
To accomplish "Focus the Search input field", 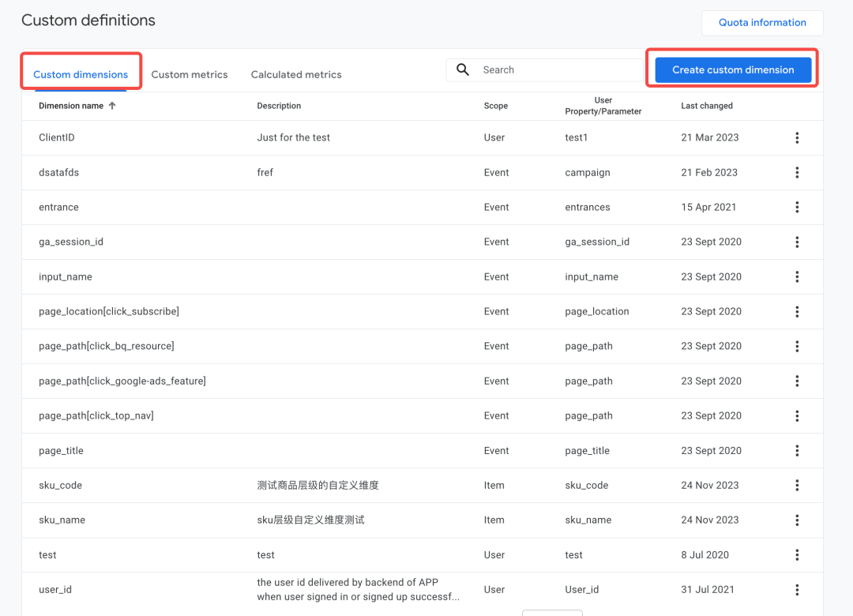I will pos(544,69).
